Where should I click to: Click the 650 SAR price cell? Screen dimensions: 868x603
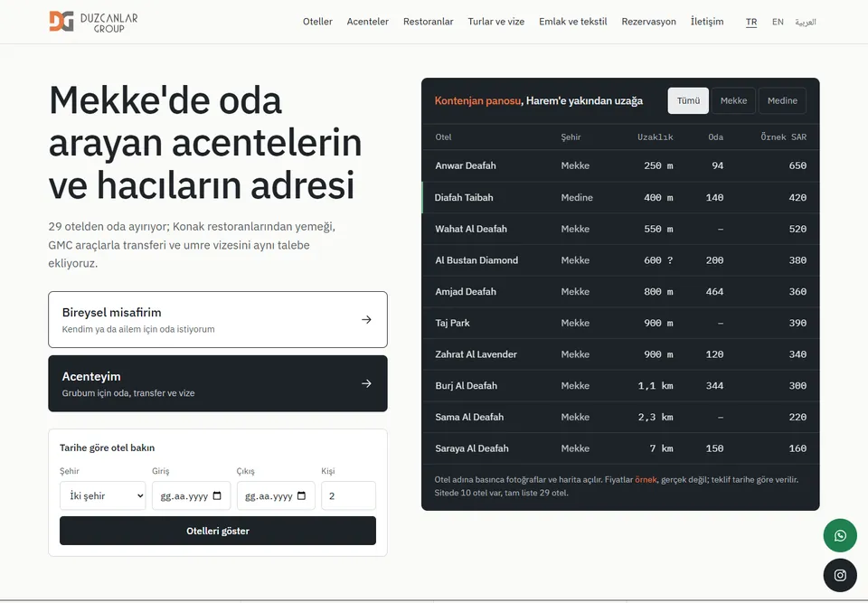797,165
